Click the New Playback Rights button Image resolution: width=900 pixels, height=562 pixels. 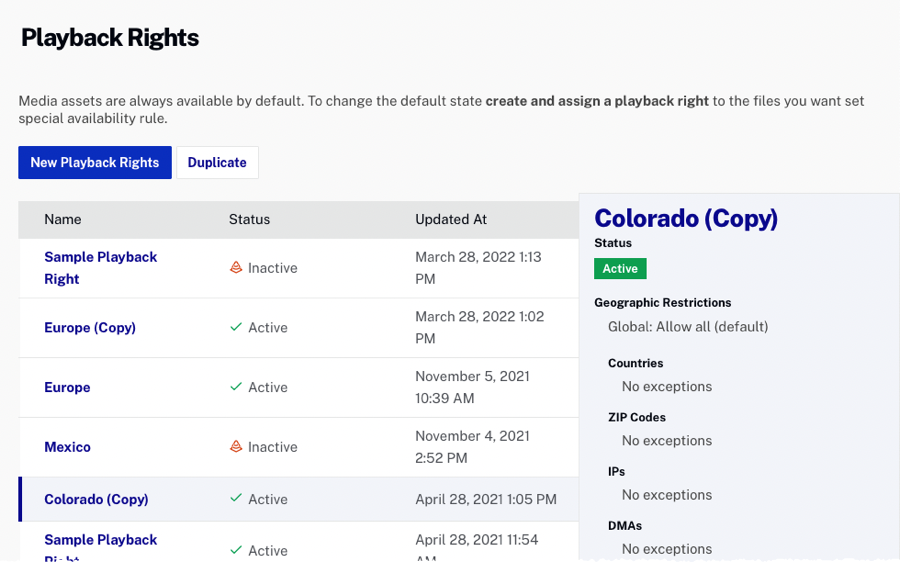(x=95, y=163)
